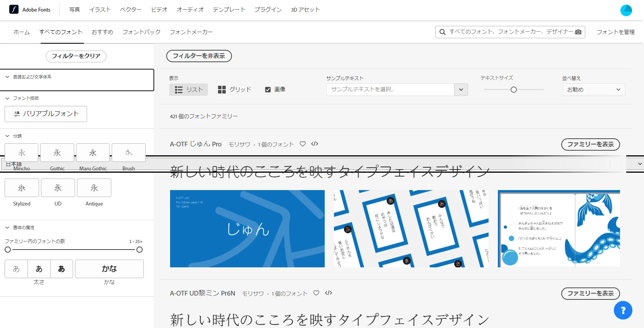Switch to リスト view
Viewport: 644px width, 328px height.
[x=189, y=90]
